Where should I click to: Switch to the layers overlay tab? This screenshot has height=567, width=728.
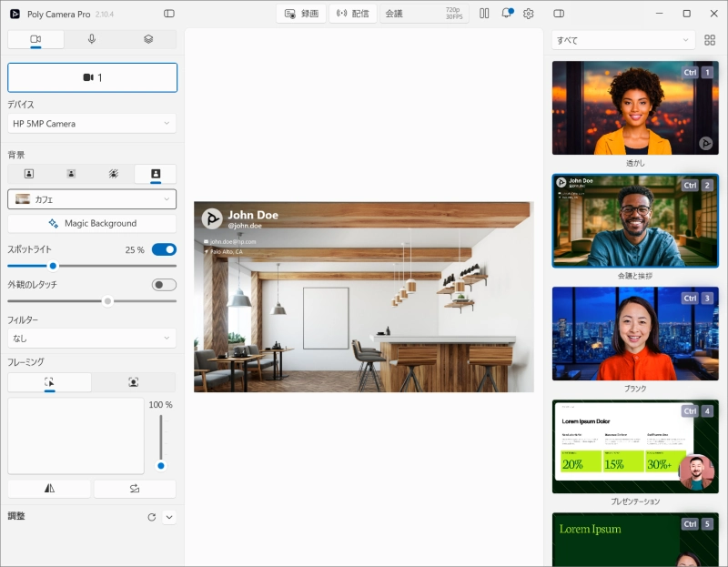[x=148, y=39]
